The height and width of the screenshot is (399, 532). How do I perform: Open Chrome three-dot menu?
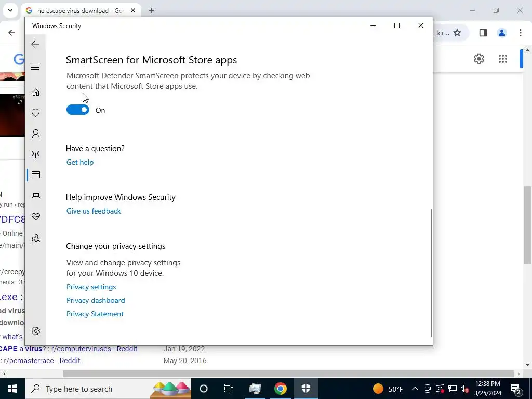521,33
